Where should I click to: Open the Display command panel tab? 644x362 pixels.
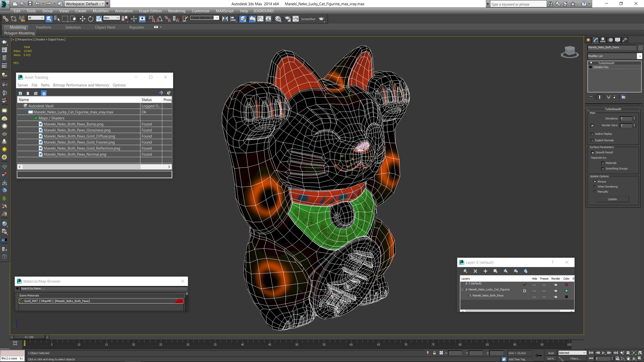(x=618, y=40)
